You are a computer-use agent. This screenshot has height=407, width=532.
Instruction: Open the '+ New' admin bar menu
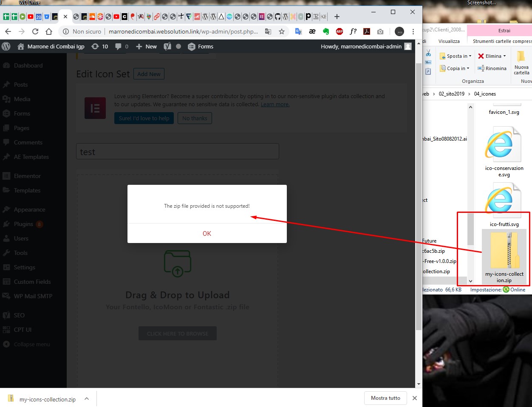(x=146, y=46)
